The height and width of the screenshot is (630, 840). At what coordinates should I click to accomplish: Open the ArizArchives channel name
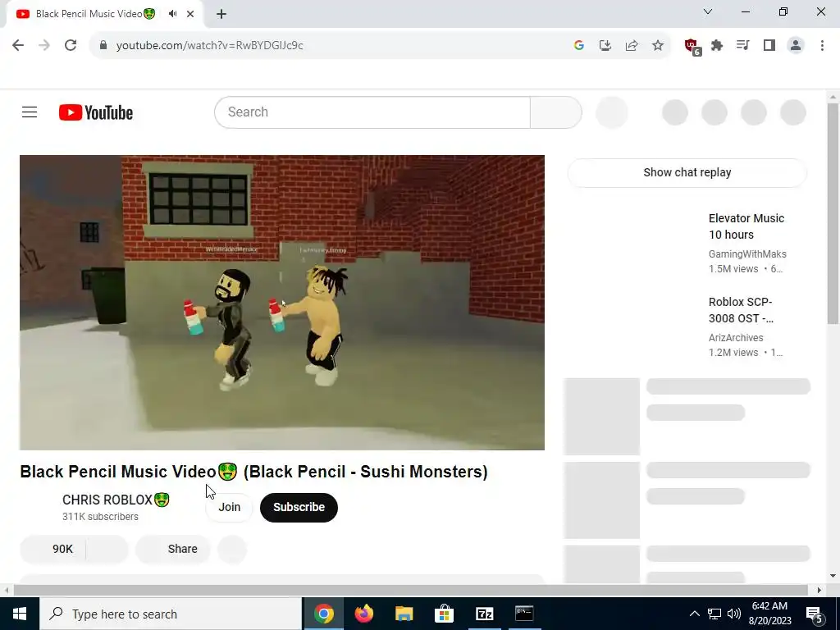pyautogui.click(x=736, y=337)
